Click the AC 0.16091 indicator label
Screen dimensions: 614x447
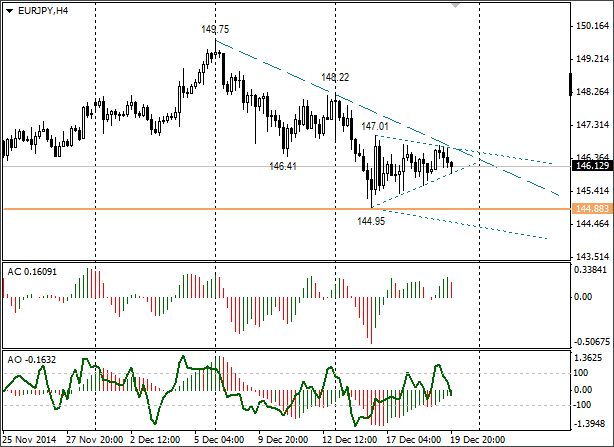point(32,272)
